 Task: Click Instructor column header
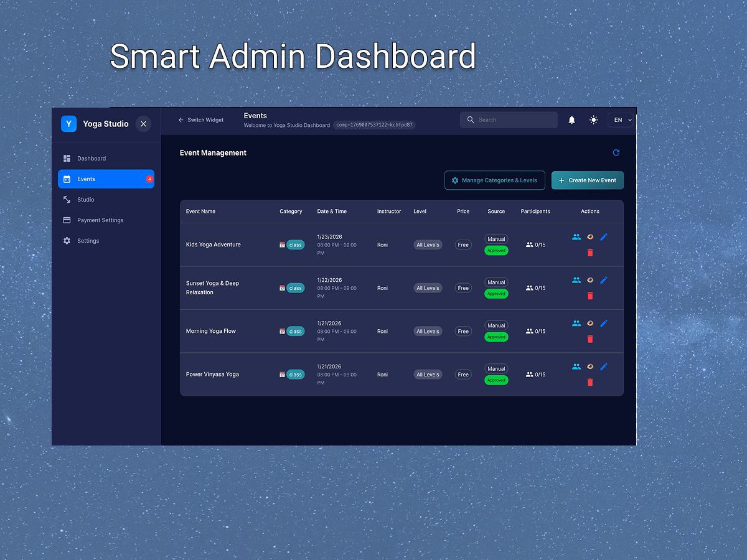point(389,212)
